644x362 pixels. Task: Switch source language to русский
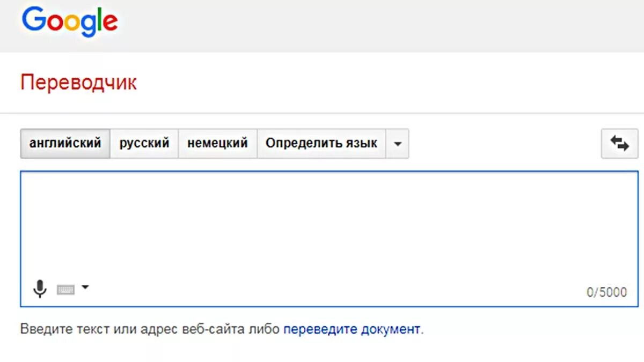coord(144,143)
